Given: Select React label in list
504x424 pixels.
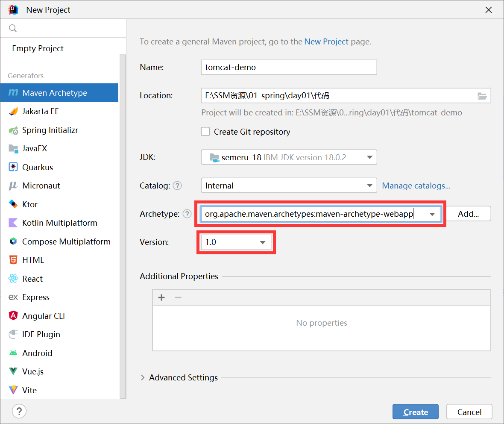Looking at the screenshot, I should tap(32, 279).
